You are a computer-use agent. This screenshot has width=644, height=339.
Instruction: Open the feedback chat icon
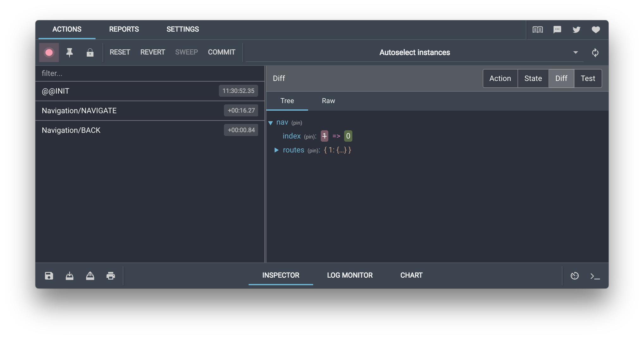557,29
